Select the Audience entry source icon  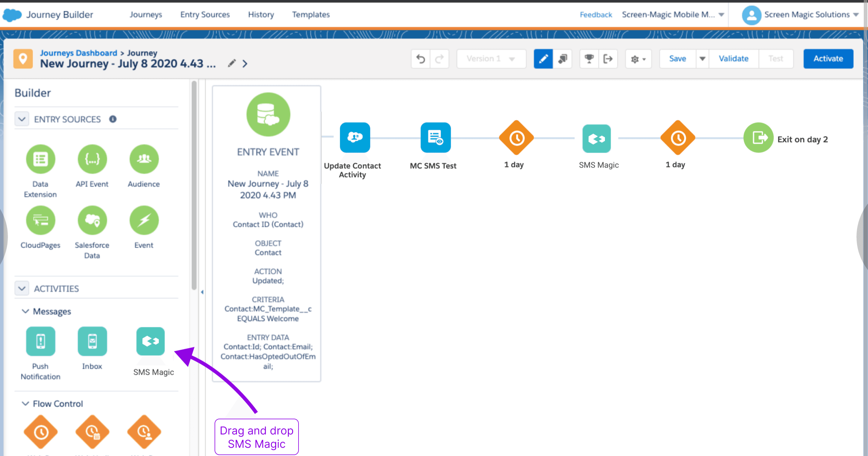point(144,159)
